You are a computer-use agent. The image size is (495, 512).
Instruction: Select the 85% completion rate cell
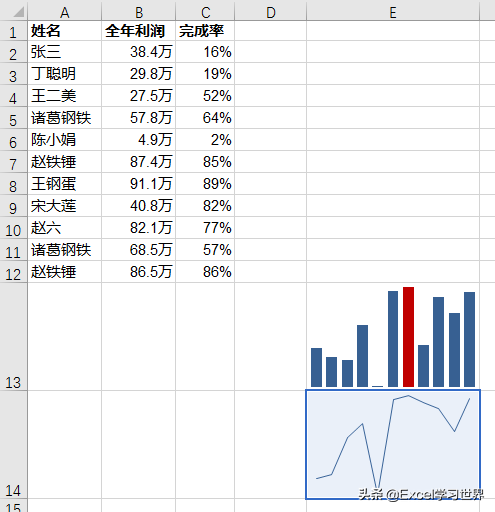coord(205,162)
